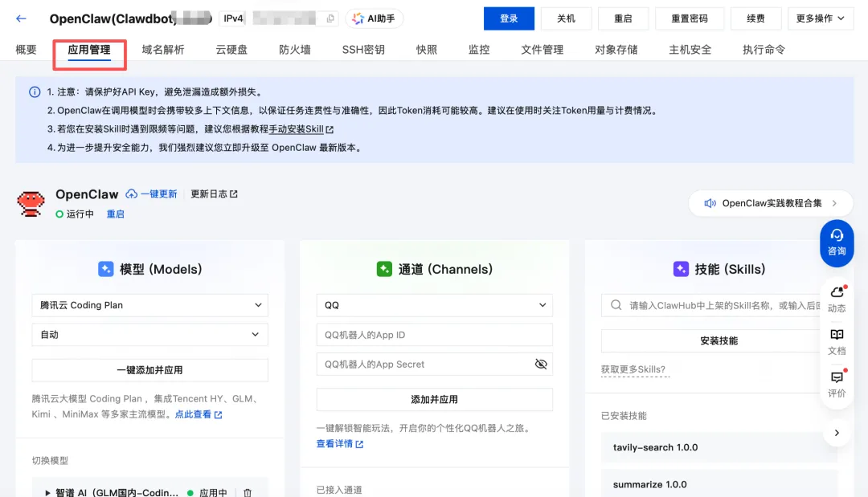
Task: Open the 文件管理 tab
Action: [542, 50]
